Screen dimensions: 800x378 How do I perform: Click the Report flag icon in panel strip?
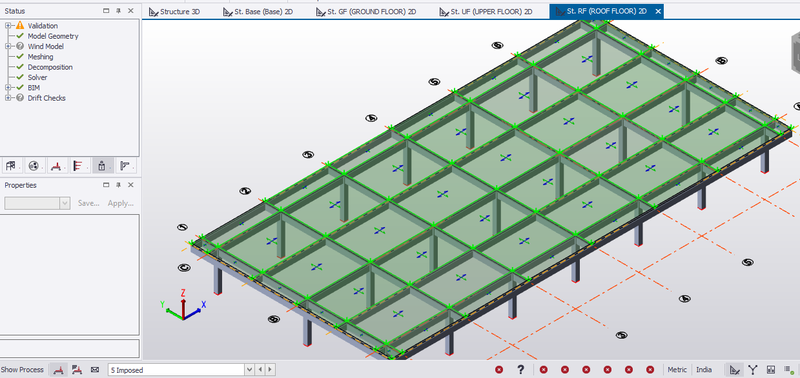coord(124,166)
